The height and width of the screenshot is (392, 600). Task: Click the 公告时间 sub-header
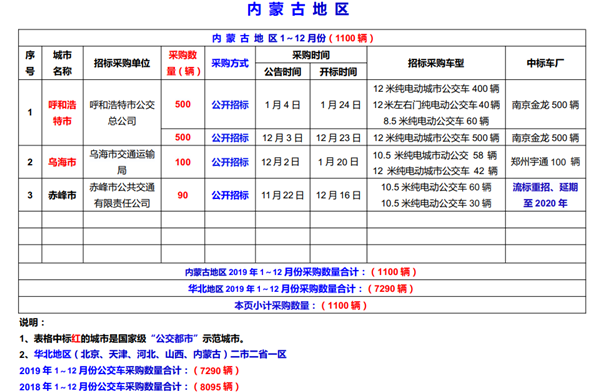click(282, 72)
